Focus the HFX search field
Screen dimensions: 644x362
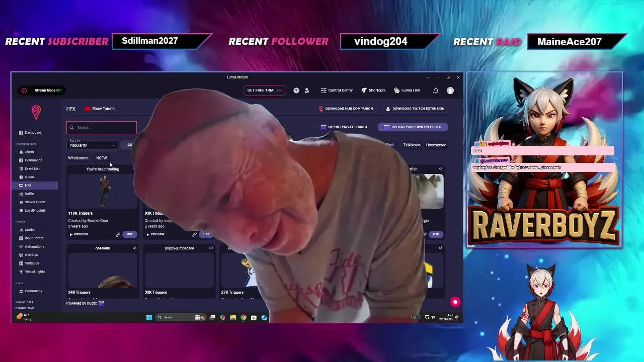(x=102, y=128)
